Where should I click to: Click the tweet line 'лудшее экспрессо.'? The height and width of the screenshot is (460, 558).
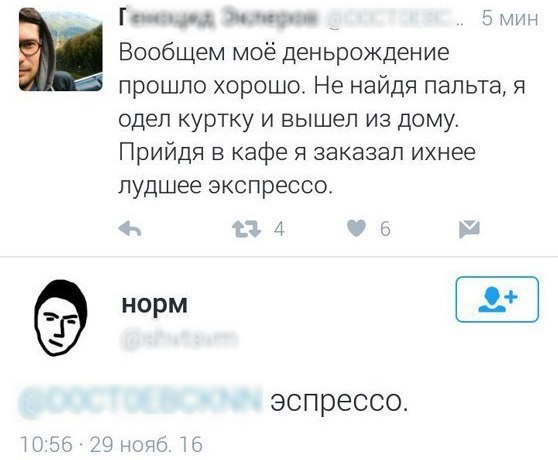226,185
